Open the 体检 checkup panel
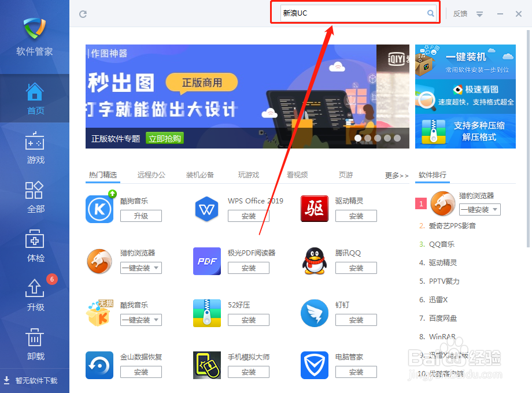 pos(35,246)
